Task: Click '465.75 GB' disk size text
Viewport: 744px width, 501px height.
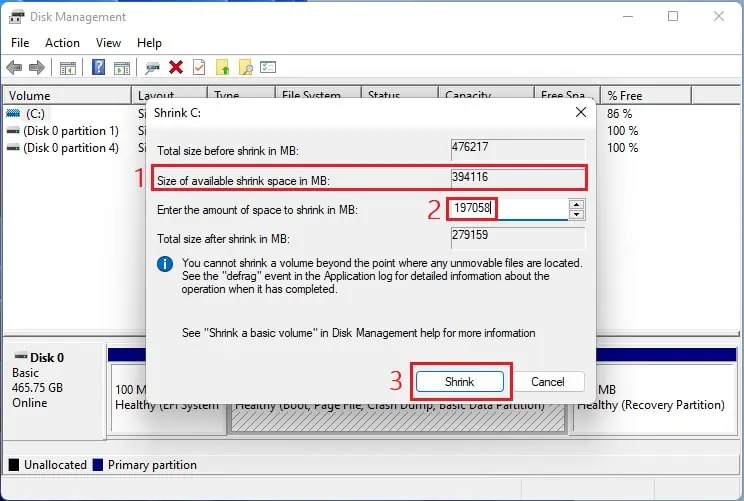Action: point(37,388)
